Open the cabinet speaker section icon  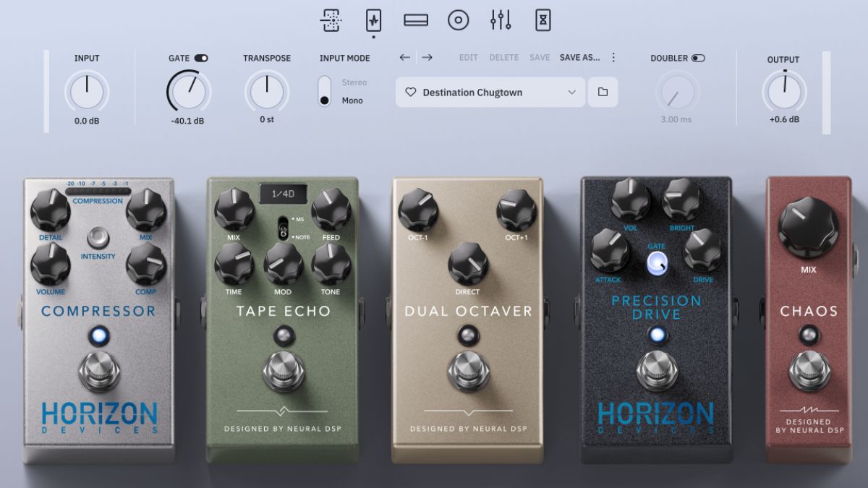click(x=459, y=20)
